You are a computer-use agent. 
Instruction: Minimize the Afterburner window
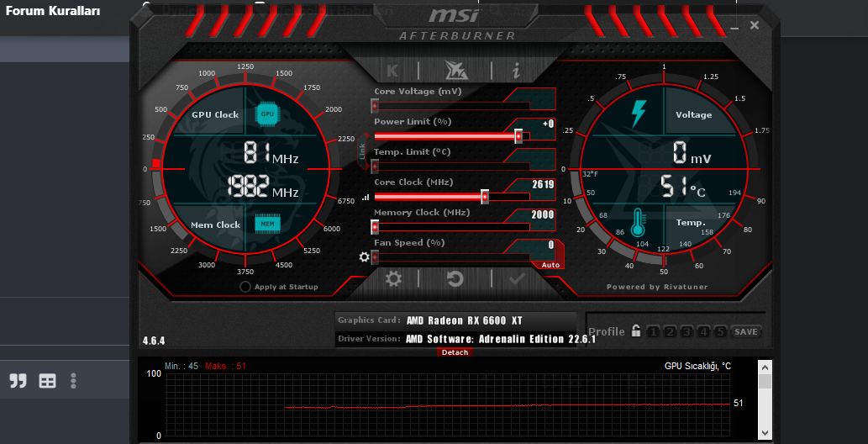point(734,27)
